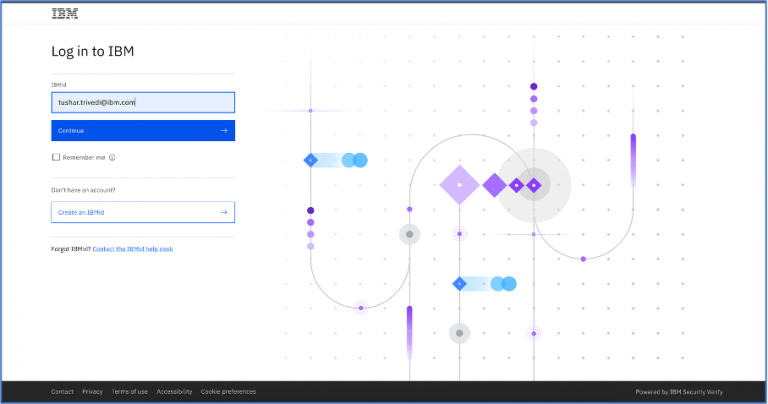Click the arrow icon on Create an IBMid
This screenshot has width=768, height=404.
click(224, 212)
